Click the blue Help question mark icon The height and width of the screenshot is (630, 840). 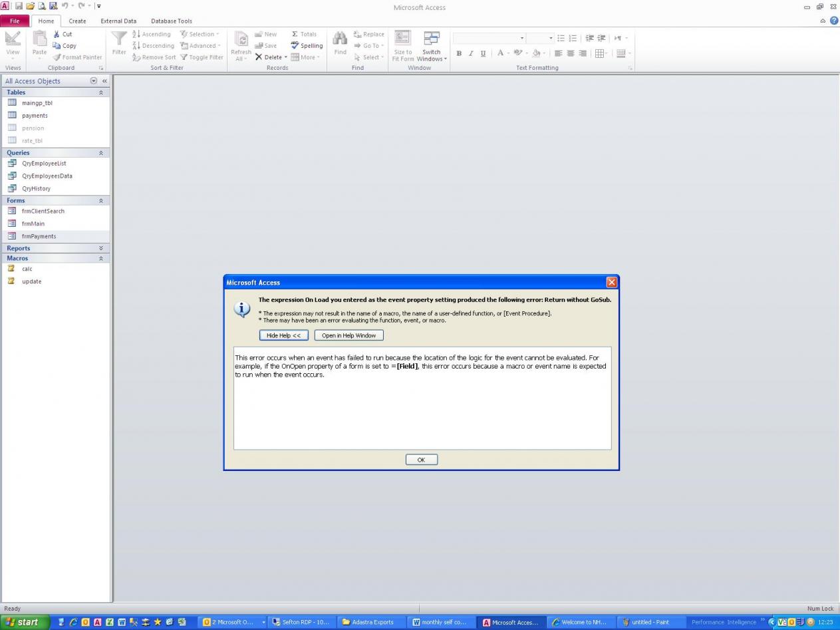click(x=834, y=21)
